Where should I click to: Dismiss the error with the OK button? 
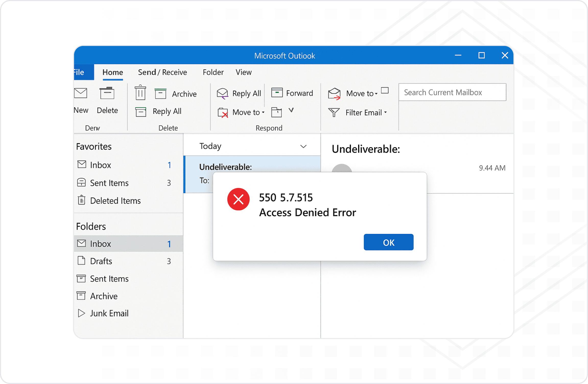pyautogui.click(x=389, y=242)
